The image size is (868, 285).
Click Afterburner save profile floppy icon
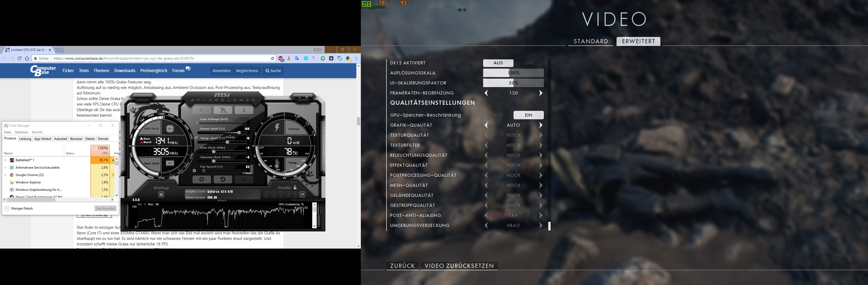tap(302, 194)
